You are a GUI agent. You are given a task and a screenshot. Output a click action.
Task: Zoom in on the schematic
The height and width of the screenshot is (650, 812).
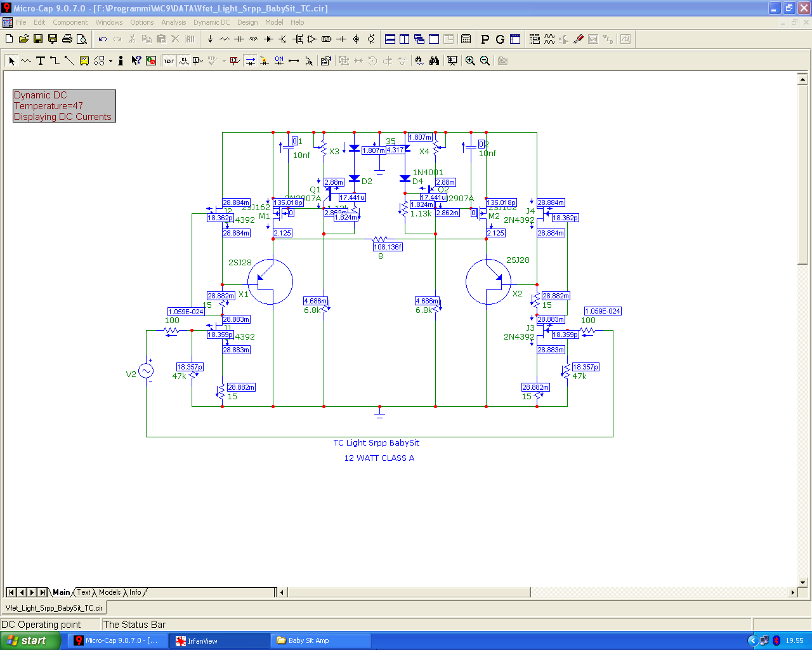point(470,61)
